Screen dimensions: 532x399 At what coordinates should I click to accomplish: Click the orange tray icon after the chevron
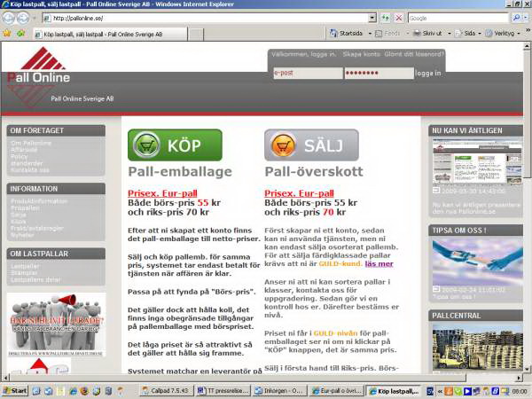[x=448, y=391]
